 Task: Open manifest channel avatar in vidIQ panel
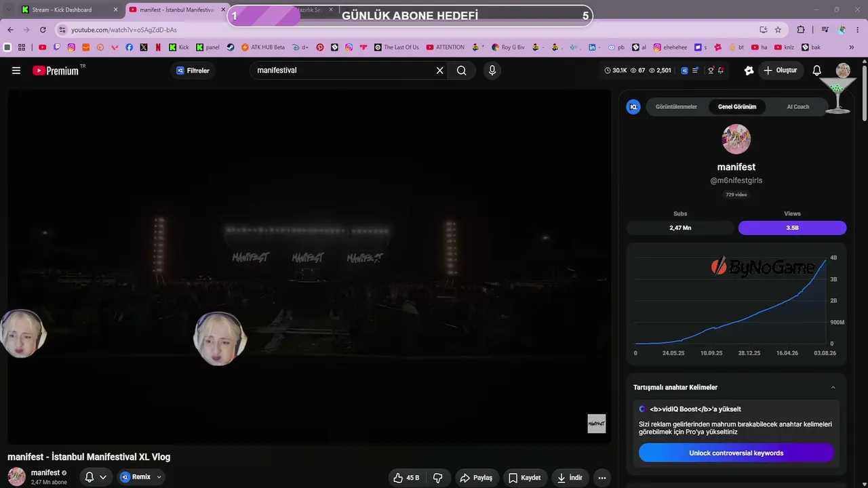click(736, 139)
